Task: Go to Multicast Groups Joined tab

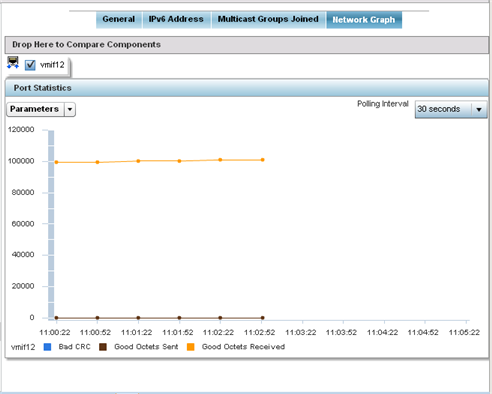Action: click(x=268, y=19)
